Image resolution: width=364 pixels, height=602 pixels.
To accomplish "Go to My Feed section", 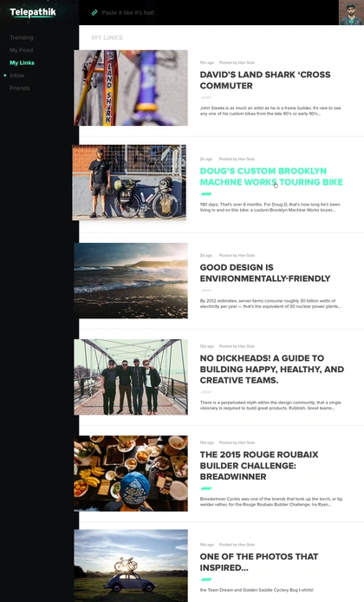I will (x=21, y=50).
